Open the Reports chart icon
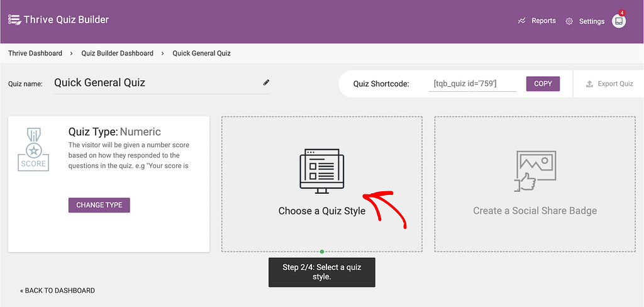 [521, 21]
